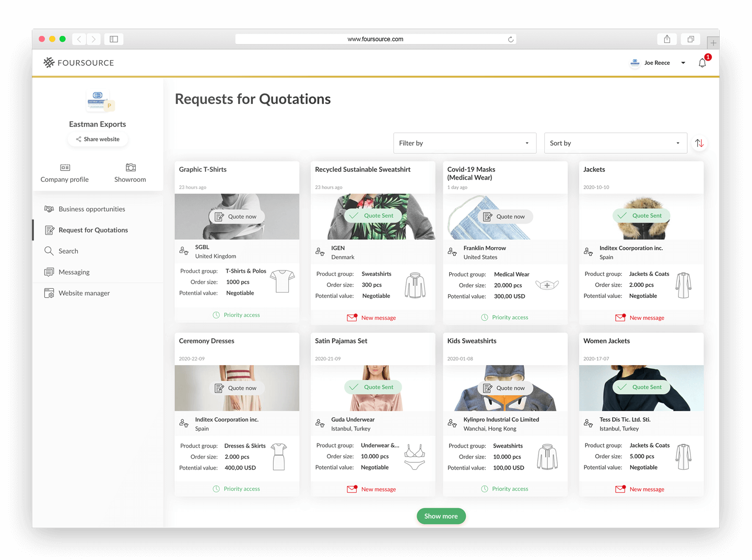Expand the Sort by dropdown
This screenshot has height=560, width=752.
615,143
